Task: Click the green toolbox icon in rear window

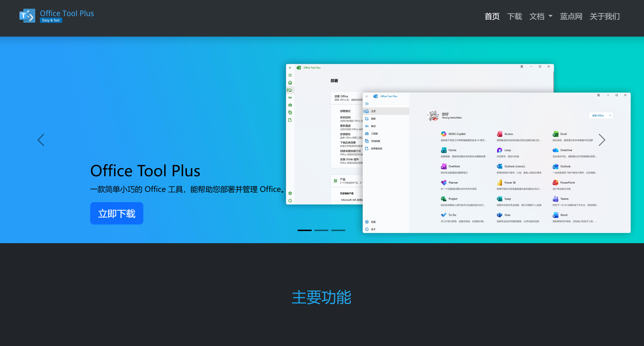Action: tap(290, 105)
